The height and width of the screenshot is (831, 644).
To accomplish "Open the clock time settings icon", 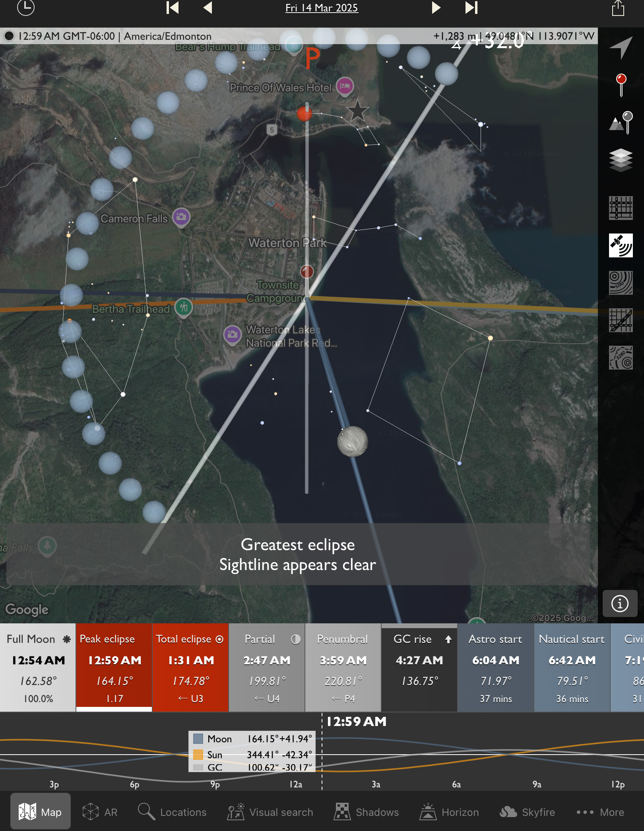I will [x=26, y=8].
